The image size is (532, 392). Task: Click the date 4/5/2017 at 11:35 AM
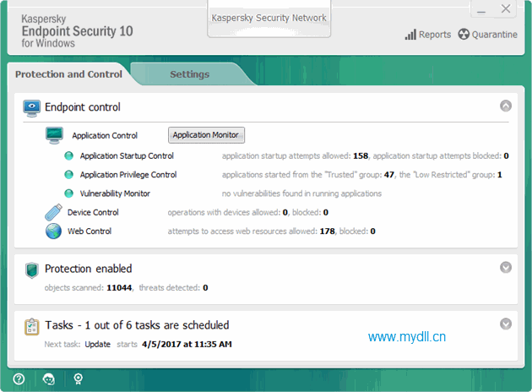pyautogui.click(x=187, y=344)
